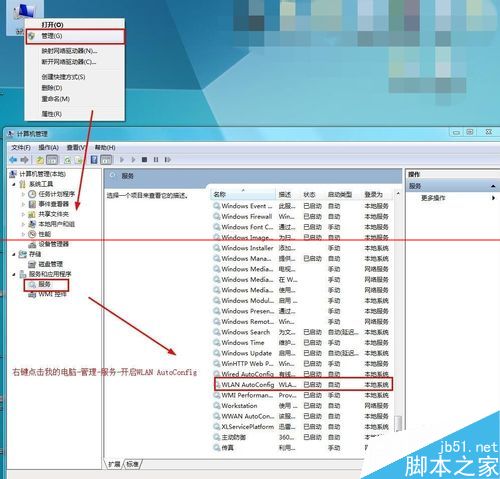Choose 管理(G) in the context menu
Viewport: 500px width, 479px height.
tap(75, 36)
